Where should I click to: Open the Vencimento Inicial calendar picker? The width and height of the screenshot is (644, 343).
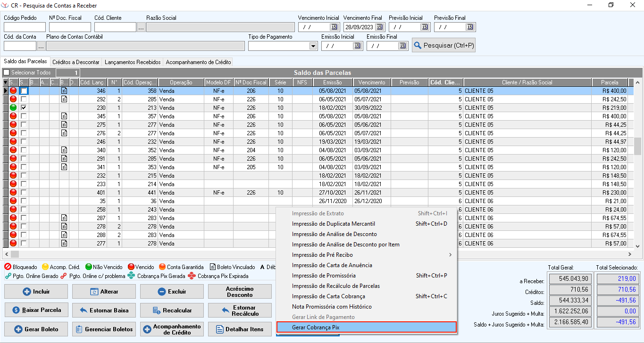(334, 27)
